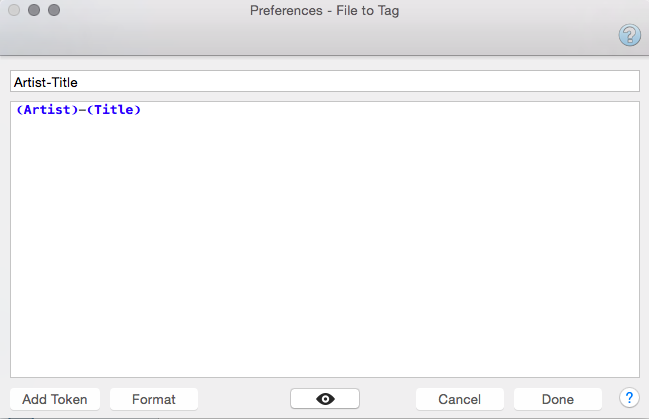Click the word "Artist" in the name field
Viewport: 649px width, 419px height.
pos(30,82)
